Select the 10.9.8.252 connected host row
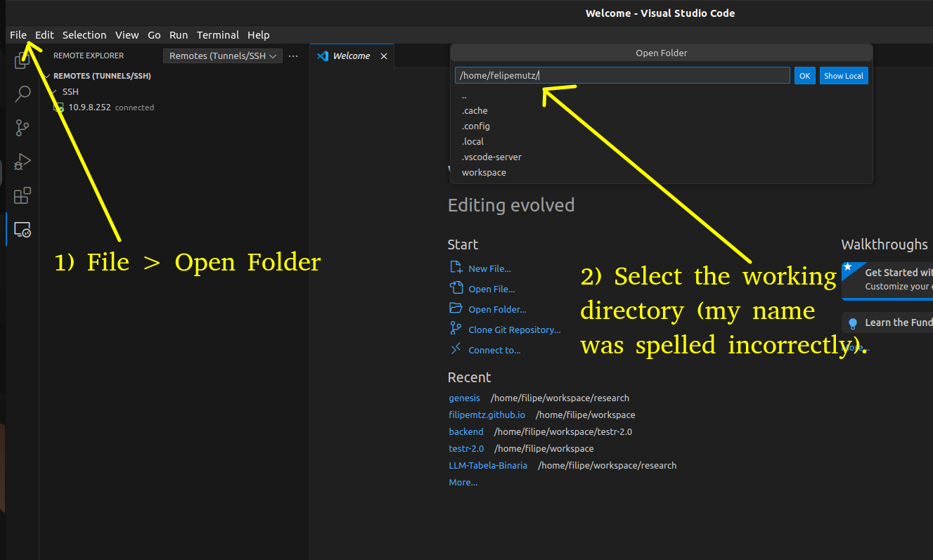This screenshot has width=933, height=560. 174,108
